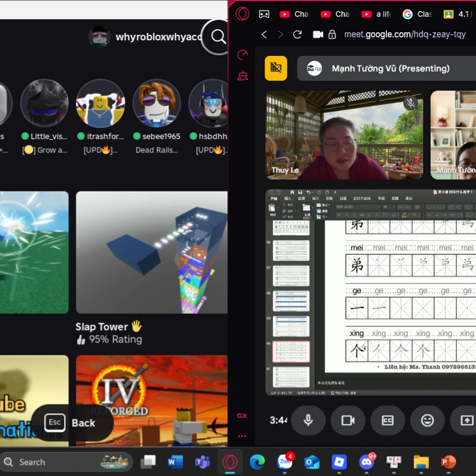Image resolution: width=476 pixels, height=476 pixels.
Task: Open friend Little_vis avatar
Action: (x=44, y=103)
